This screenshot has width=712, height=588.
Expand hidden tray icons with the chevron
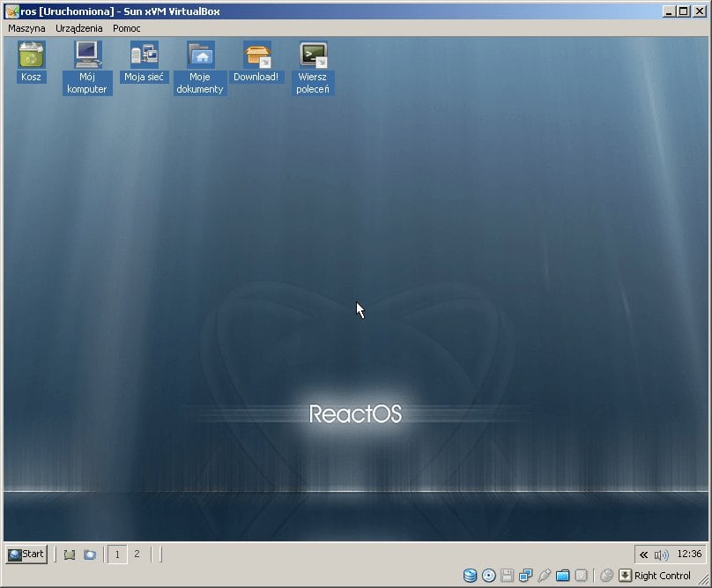point(642,554)
